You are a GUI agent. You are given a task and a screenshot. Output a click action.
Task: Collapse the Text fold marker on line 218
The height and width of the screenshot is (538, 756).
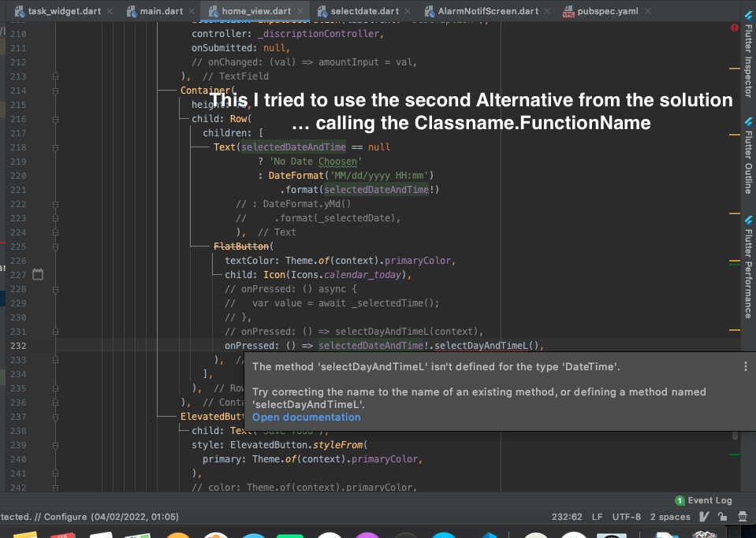pyautogui.click(x=55, y=147)
